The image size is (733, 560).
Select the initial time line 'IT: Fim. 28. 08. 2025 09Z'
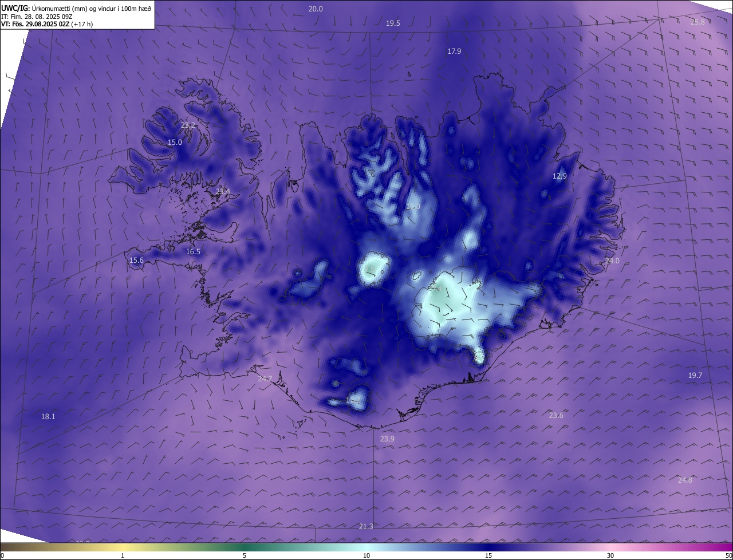tap(38, 16)
